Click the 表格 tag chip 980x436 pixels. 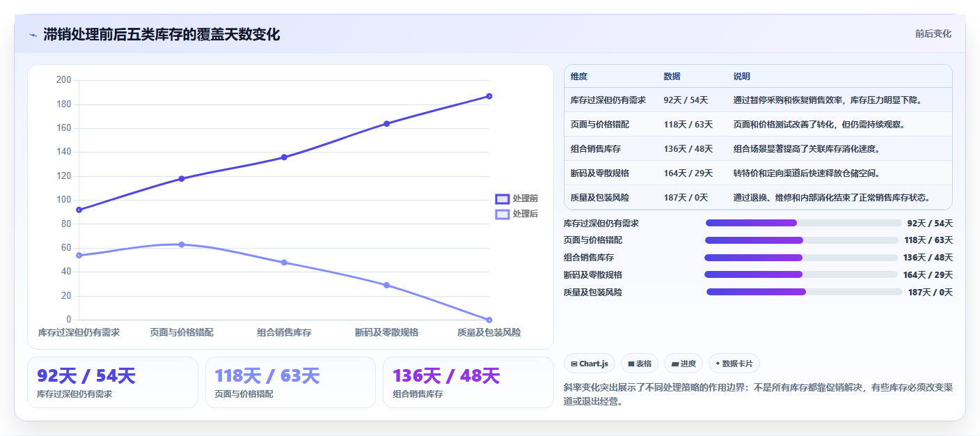(639, 364)
